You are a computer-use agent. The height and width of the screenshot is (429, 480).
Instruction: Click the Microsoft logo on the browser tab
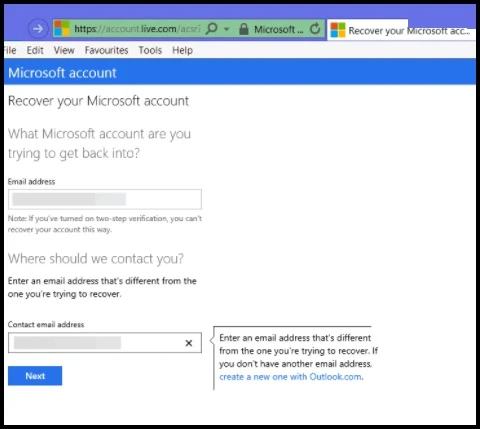[x=338, y=30]
